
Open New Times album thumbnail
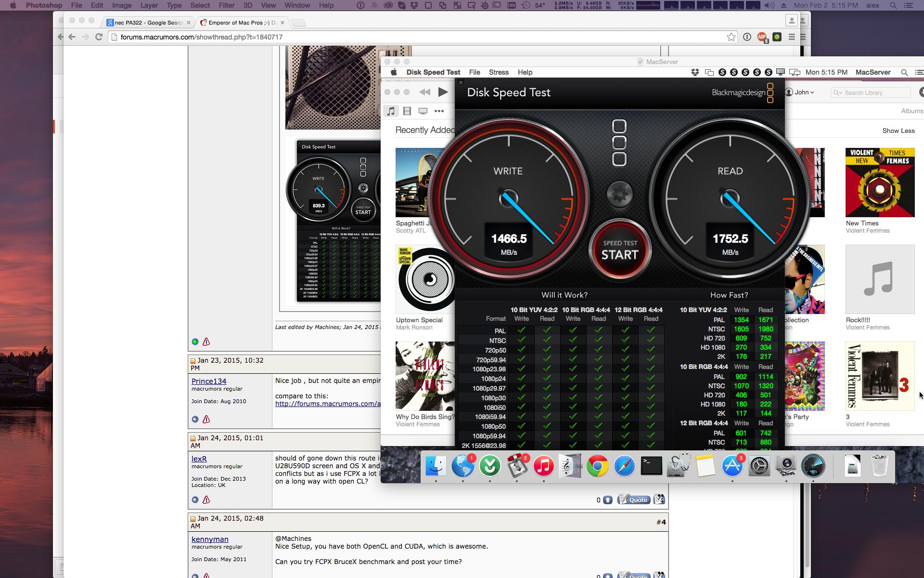(880, 183)
